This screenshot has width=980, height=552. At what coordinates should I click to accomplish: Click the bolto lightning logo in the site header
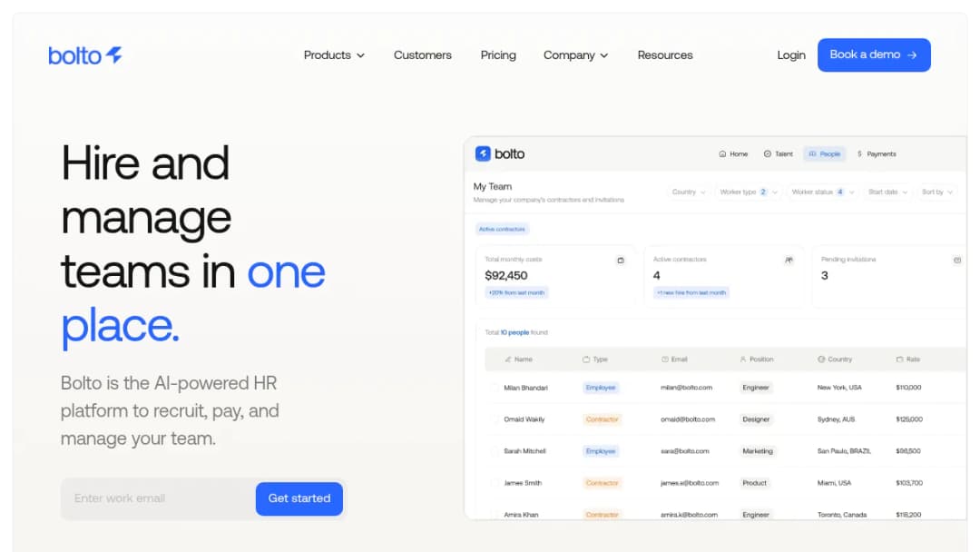coord(85,55)
